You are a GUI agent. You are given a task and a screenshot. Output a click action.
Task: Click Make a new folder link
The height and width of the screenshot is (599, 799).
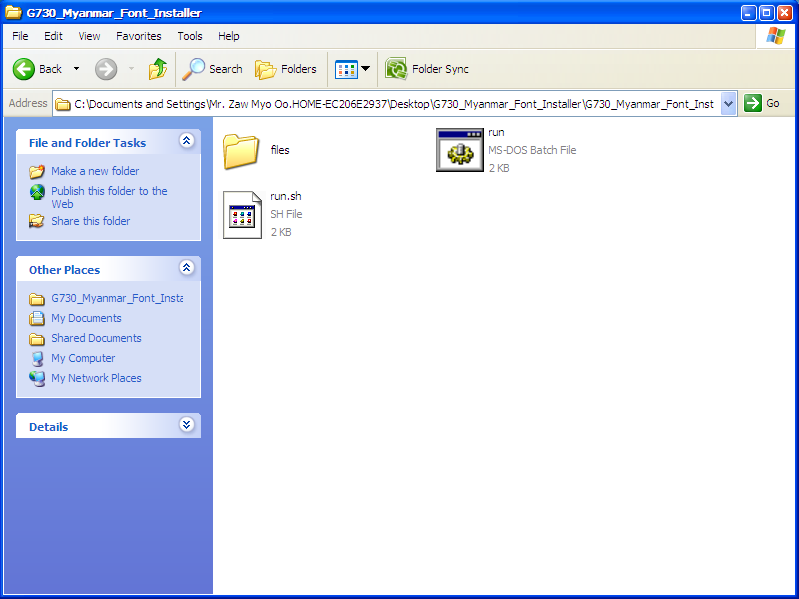(x=95, y=171)
